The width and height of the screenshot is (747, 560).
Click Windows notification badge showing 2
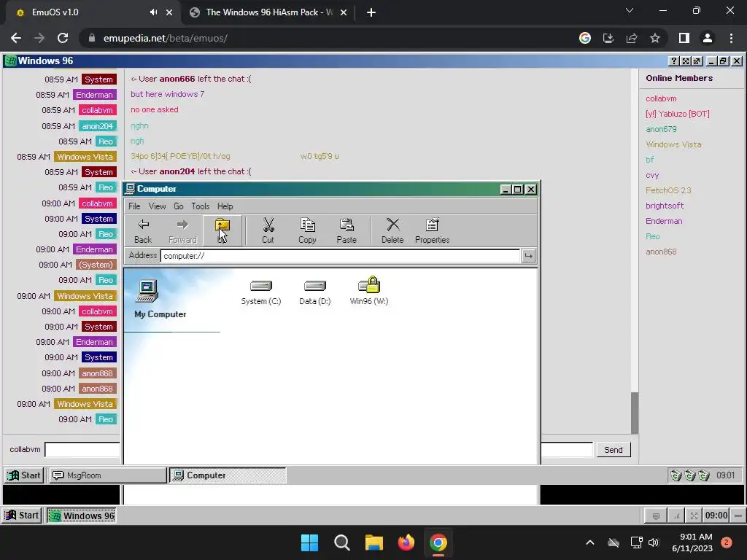coord(726,542)
